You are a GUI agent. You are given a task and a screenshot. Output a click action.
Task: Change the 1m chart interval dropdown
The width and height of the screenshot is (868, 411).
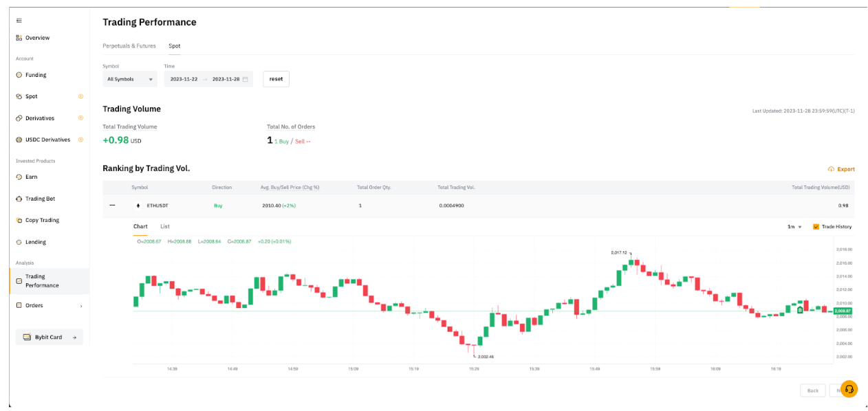pos(794,227)
